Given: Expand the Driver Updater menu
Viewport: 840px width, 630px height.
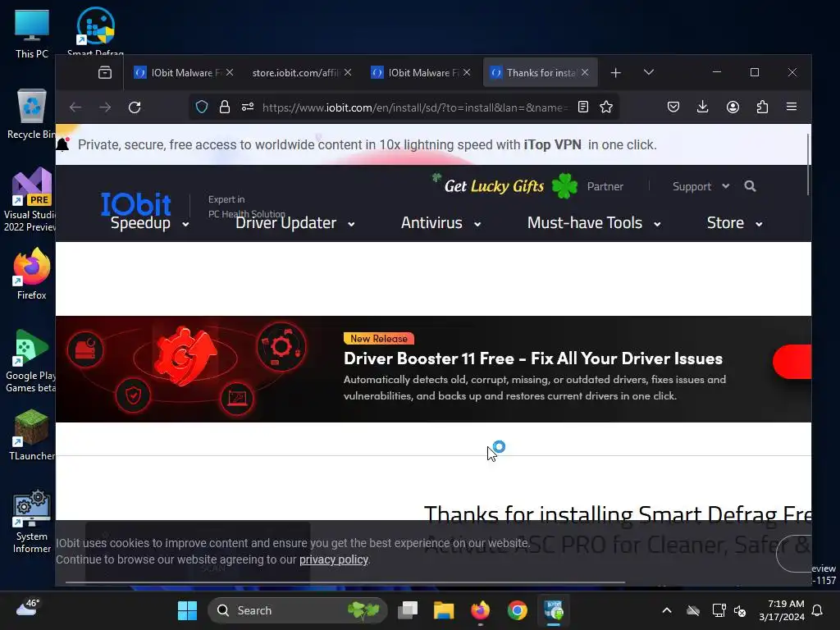Looking at the screenshot, I should [294, 223].
